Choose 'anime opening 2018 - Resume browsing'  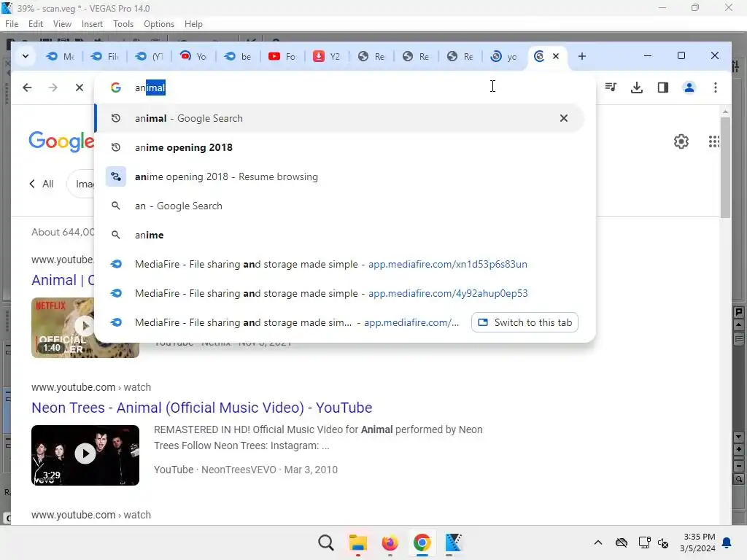pyautogui.click(x=339, y=176)
